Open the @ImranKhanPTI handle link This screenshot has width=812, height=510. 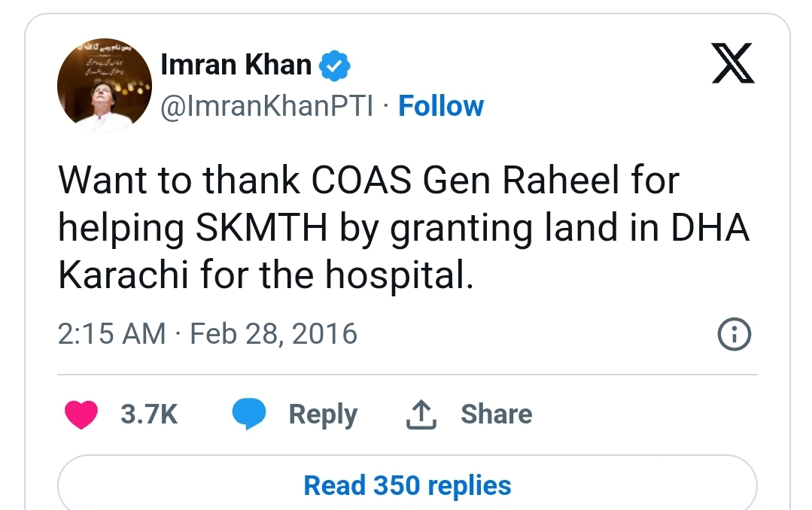[266, 107]
